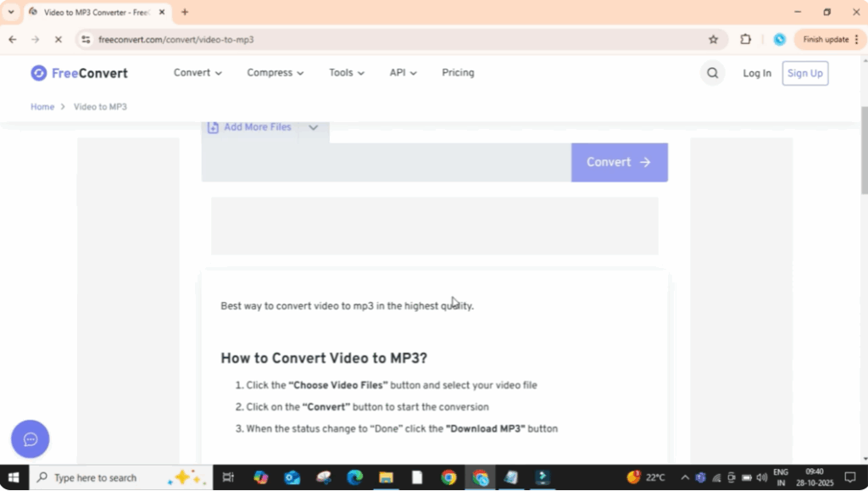Open the Tools dropdown menu
The height and width of the screenshot is (491, 868).
(347, 73)
